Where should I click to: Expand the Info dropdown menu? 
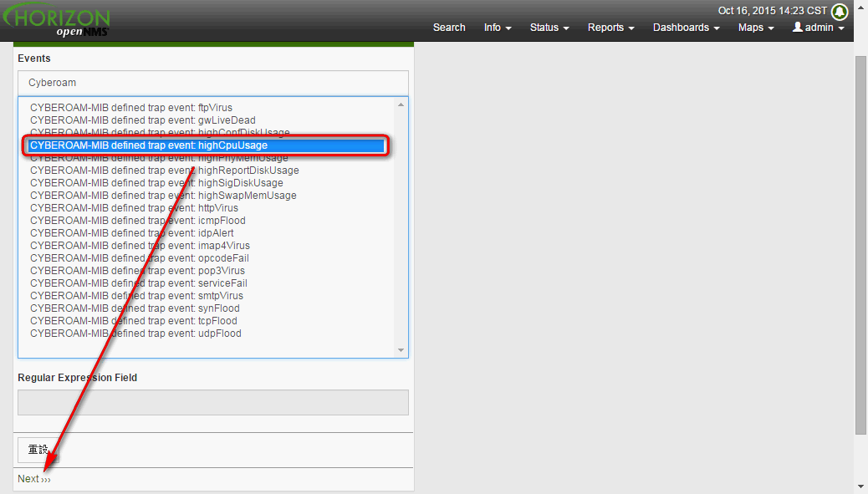(x=497, y=27)
